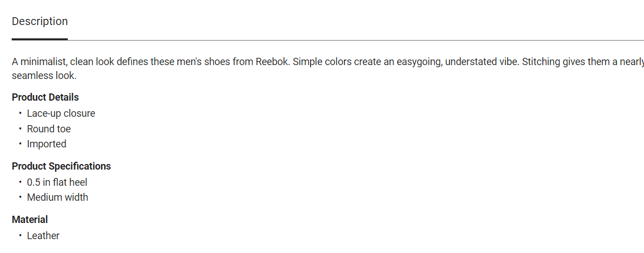The height and width of the screenshot is (253, 644).
Task: Select the Leather material item
Action: tap(43, 236)
